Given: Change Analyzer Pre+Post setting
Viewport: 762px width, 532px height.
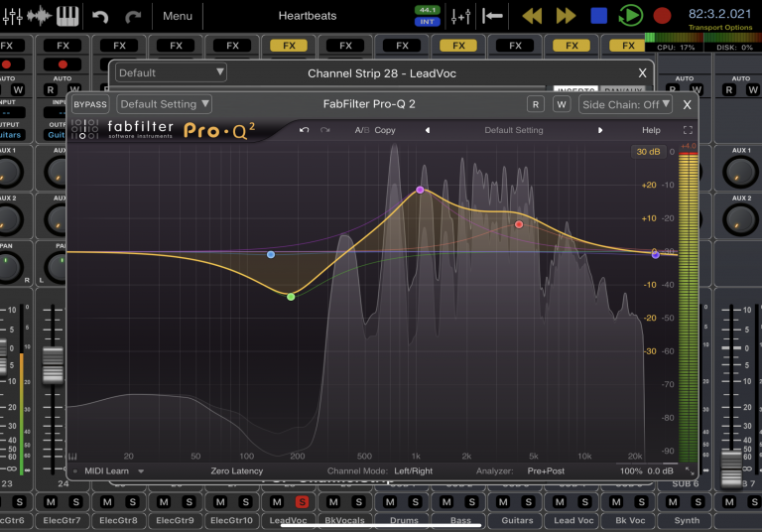Looking at the screenshot, I should click(546, 470).
